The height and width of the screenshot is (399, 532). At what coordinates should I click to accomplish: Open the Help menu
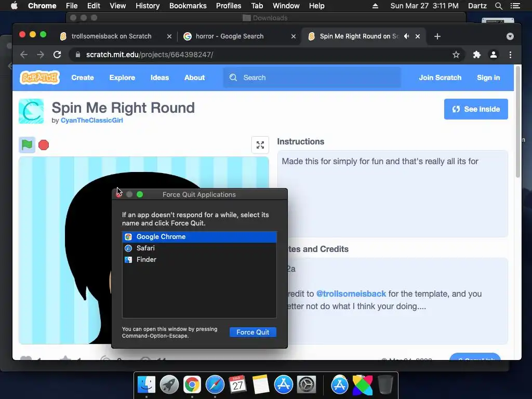[x=316, y=6]
